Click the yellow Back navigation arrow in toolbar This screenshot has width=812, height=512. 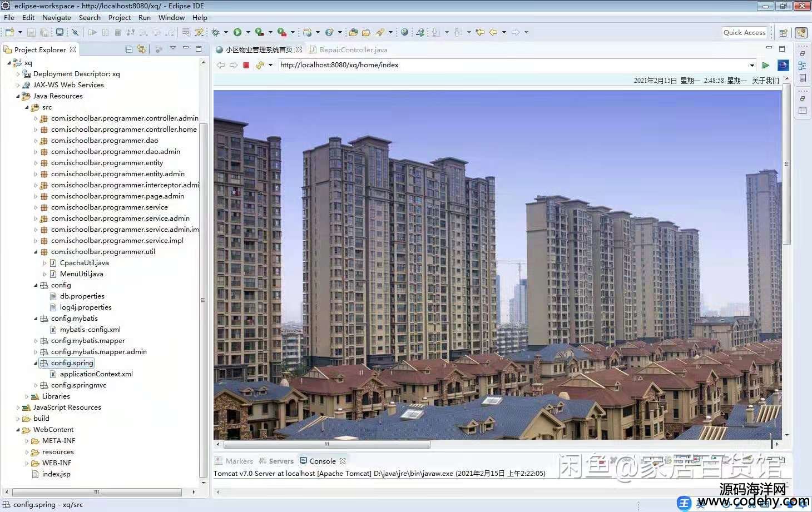[493, 32]
